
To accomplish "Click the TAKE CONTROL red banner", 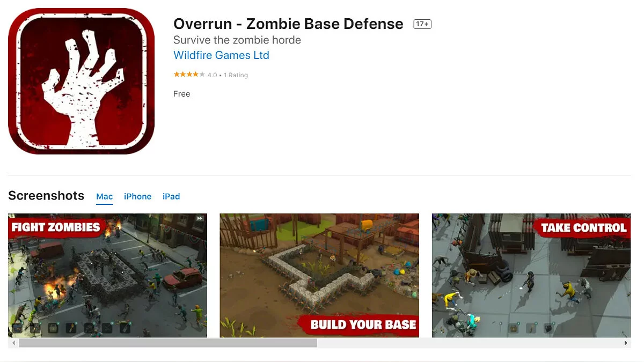I will (x=583, y=228).
